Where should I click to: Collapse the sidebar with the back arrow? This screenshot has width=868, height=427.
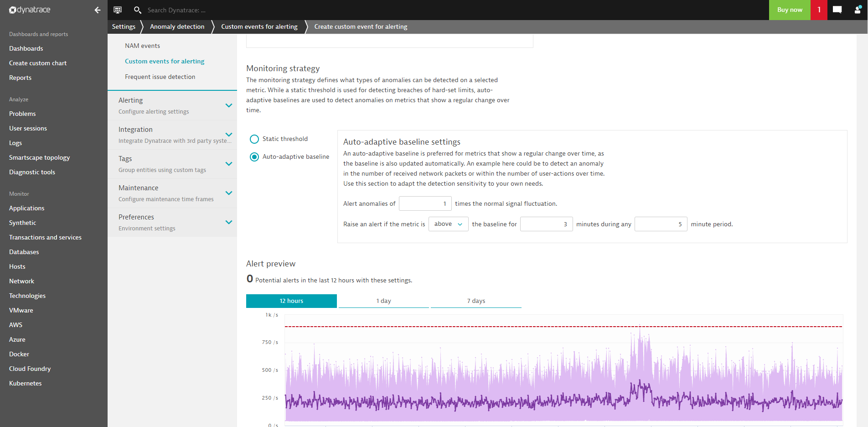[x=97, y=10]
